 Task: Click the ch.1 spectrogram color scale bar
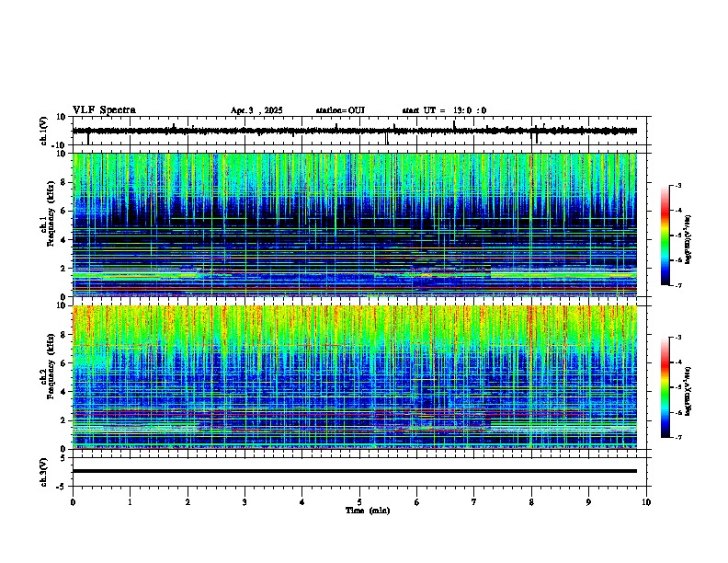[x=665, y=236]
